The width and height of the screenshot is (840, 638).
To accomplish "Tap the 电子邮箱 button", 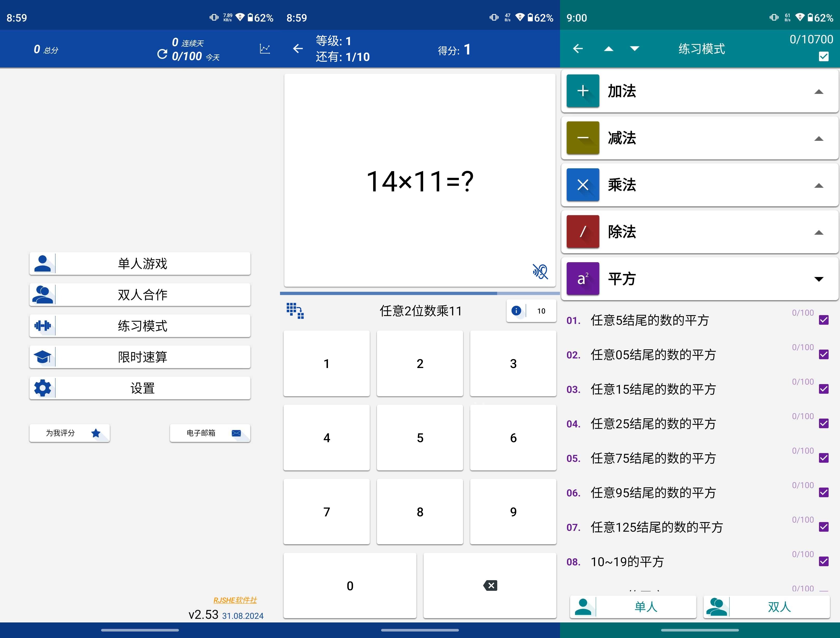I will point(210,433).
